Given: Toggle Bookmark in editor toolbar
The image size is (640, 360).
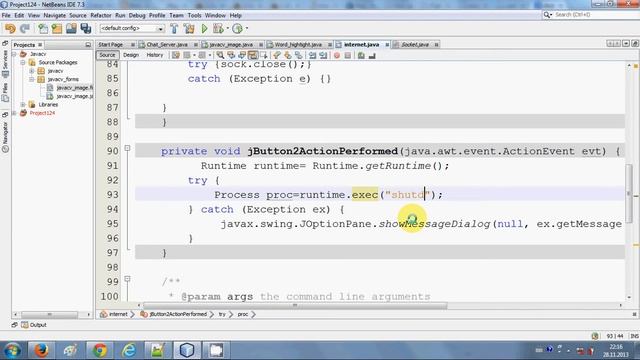Looking at the screenshot, I should pyautogui.click(x=299, y=55).
